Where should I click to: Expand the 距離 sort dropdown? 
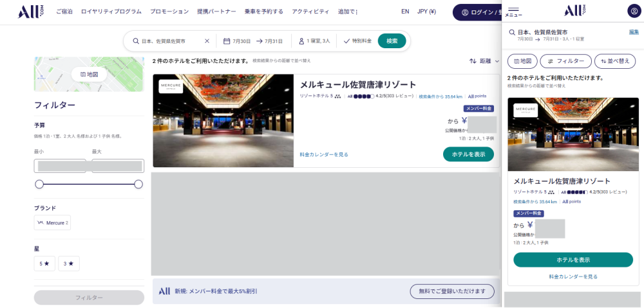(x=485, y=61)
